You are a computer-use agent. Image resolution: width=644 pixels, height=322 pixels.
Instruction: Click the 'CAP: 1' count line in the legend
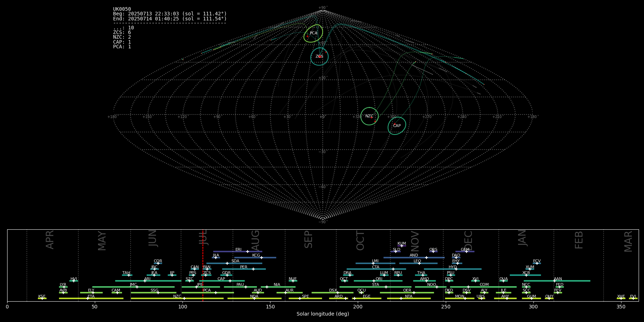tap(122, 42)
